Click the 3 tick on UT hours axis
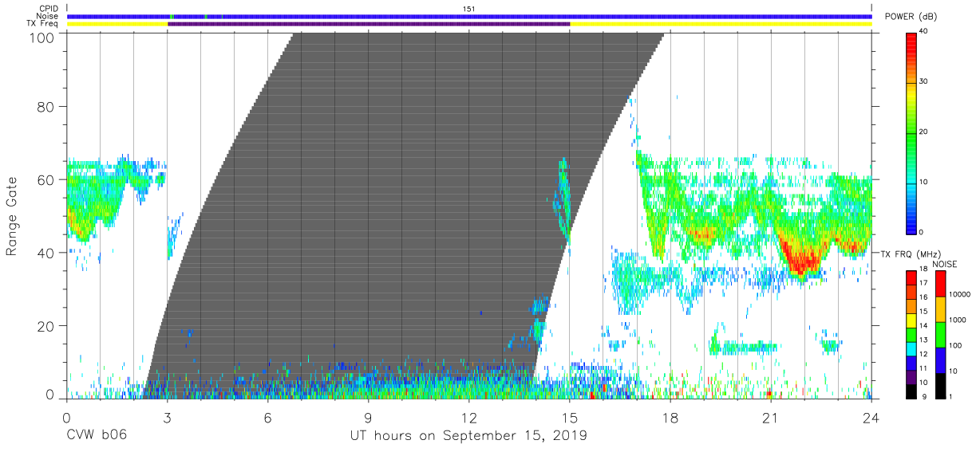The image size is (980, 452). tap(167, 419)
